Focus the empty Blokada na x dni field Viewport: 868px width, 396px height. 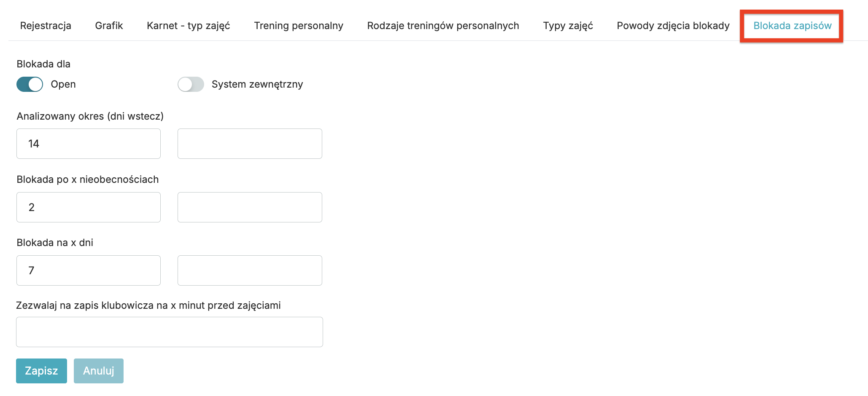click(250, 270)
